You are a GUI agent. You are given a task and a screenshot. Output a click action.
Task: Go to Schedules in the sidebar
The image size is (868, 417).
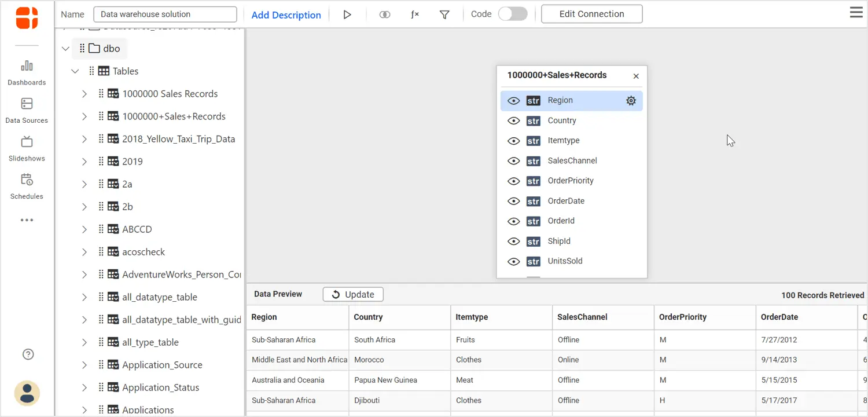pos(27,186)
